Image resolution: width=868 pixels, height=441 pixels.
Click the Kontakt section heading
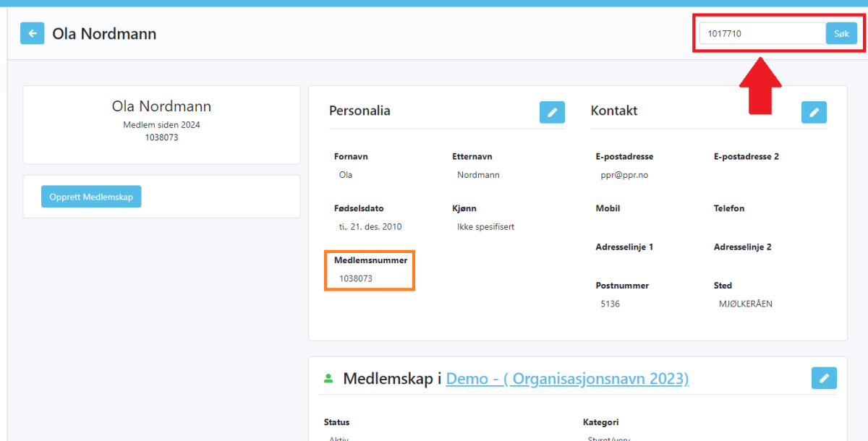(x=614, y=111)
